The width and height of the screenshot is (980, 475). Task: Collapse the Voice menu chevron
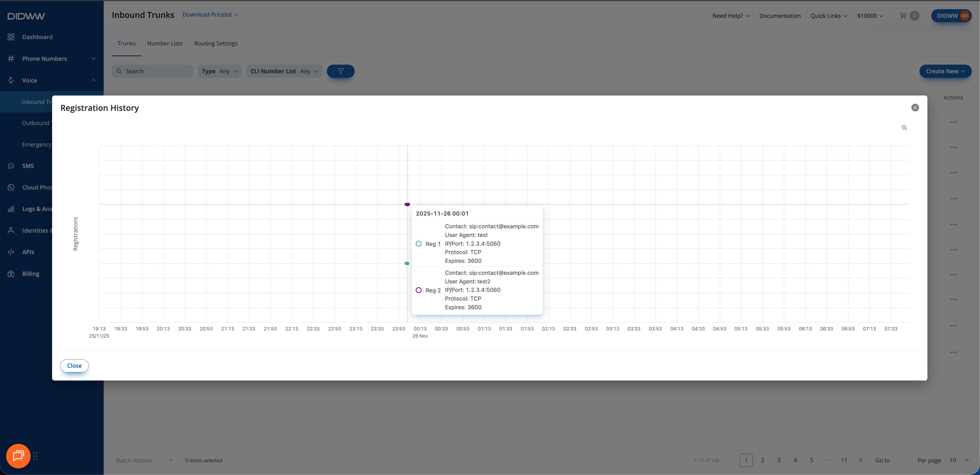coord(93,80)
